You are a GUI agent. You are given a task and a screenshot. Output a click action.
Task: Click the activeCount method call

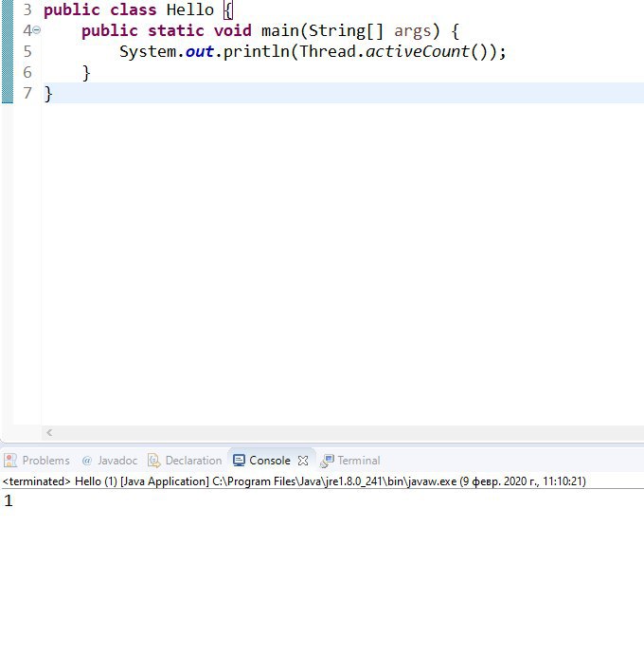point(418,51)
